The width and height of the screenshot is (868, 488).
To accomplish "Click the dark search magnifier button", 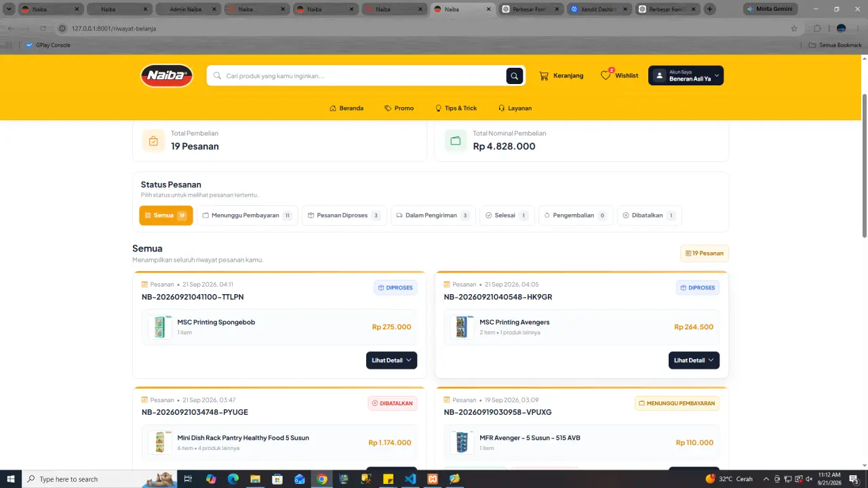I will tap(515, 76).
